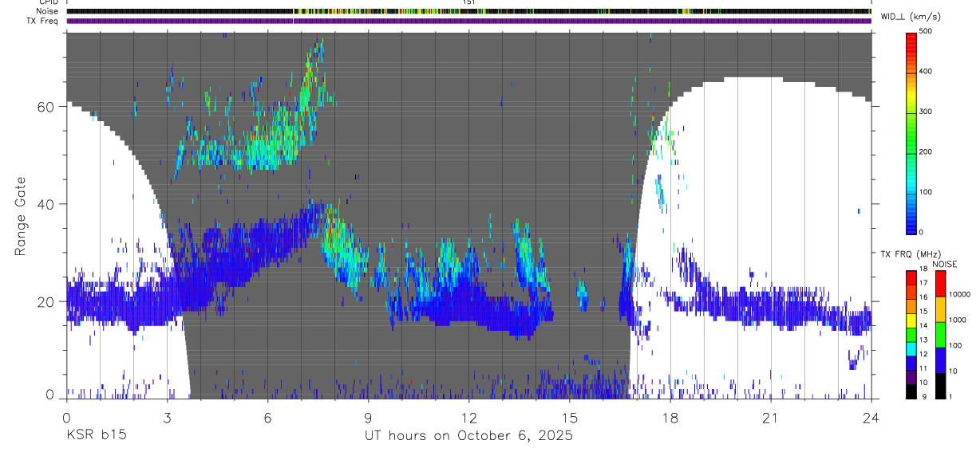The height and width of the screenshot is (452, 980).
Task: Click the green 13-14 MHz swatch in TX FRQ legend
Action: pos(911,333)
